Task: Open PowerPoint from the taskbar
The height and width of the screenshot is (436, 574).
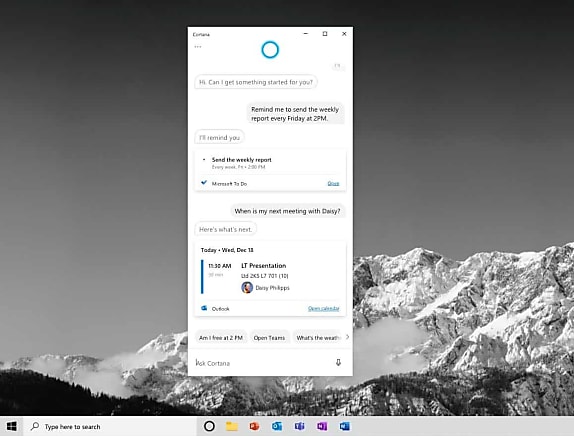Action: tap(254, 426)
